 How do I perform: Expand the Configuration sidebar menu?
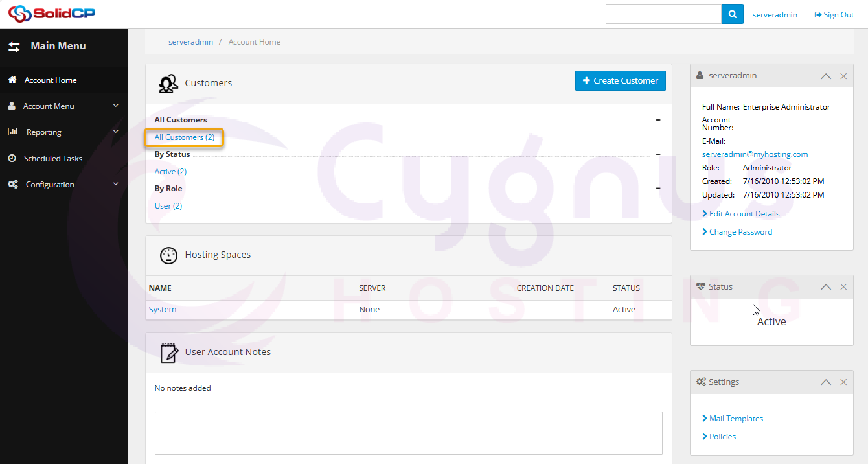[63, 185]
